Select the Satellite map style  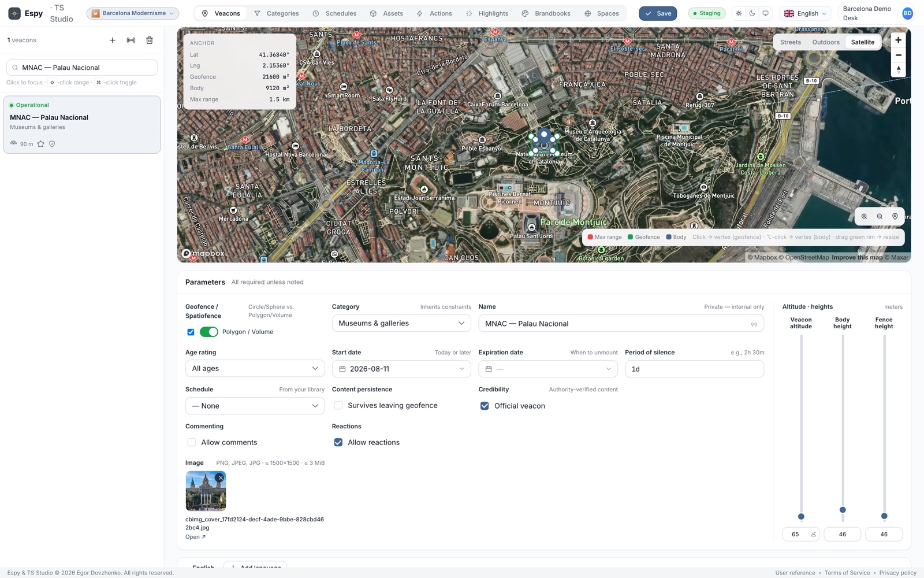coord(862,42)
